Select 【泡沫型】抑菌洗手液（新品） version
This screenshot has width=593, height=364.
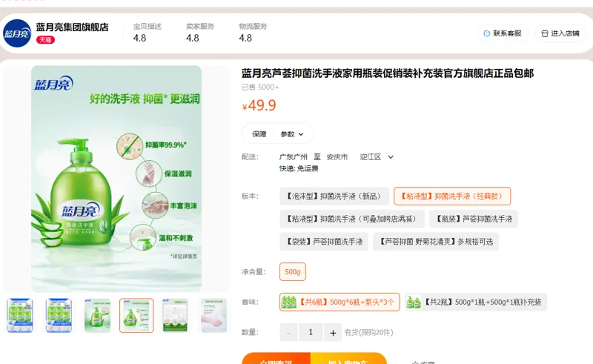[334, 196]
